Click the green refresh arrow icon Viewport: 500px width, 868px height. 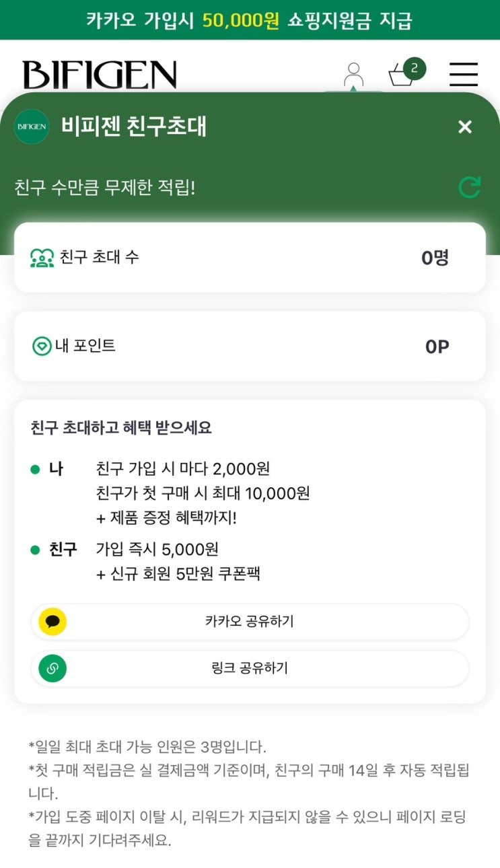pos(469,187)
